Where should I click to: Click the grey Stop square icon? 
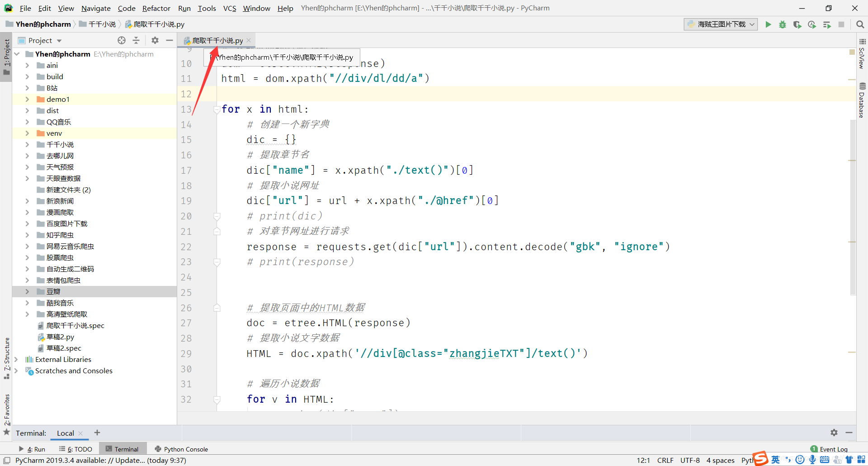[841, 24]
